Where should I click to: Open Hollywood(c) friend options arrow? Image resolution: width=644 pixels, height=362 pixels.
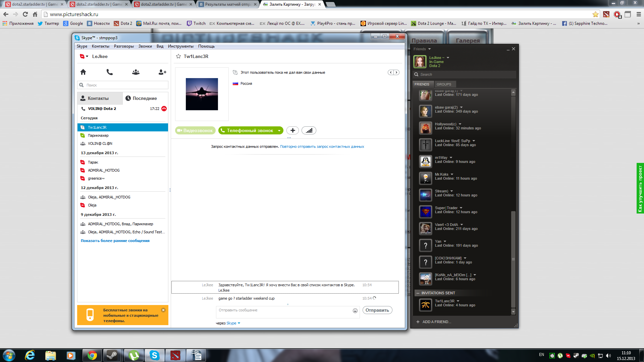click(x=460, y=124)
